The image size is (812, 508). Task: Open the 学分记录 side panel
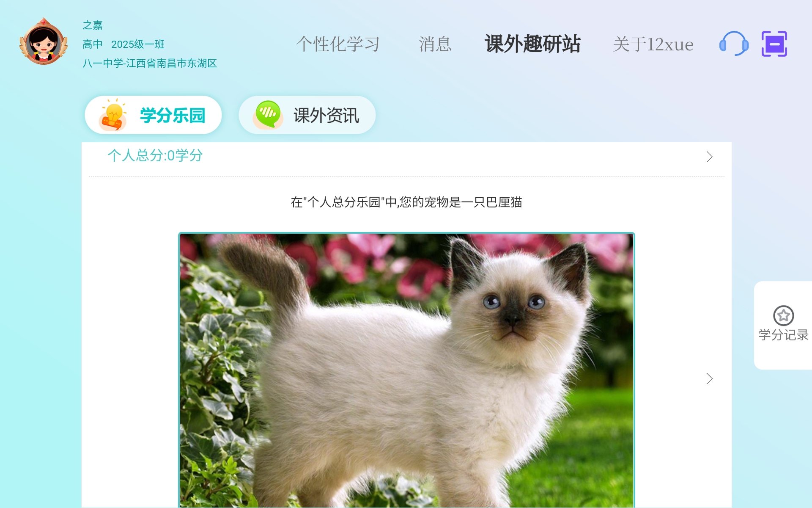(783, 325)
